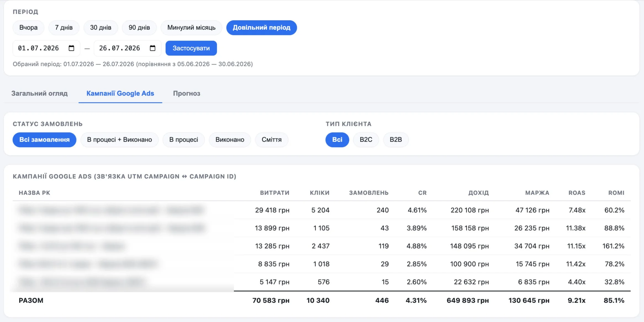Click the ЗАМОВЛЕНЬ column header
Screen dimensions: 644x322
click(369, 193)
